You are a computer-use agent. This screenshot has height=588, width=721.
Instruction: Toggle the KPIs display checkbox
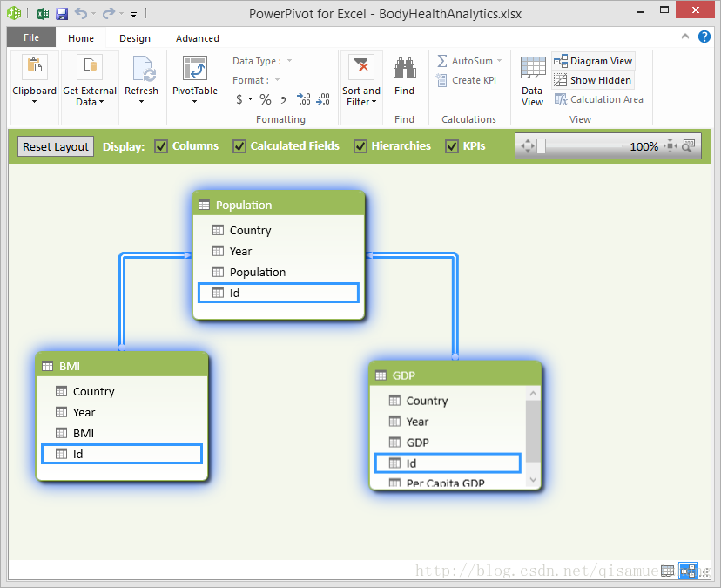[x=452, y=146]
